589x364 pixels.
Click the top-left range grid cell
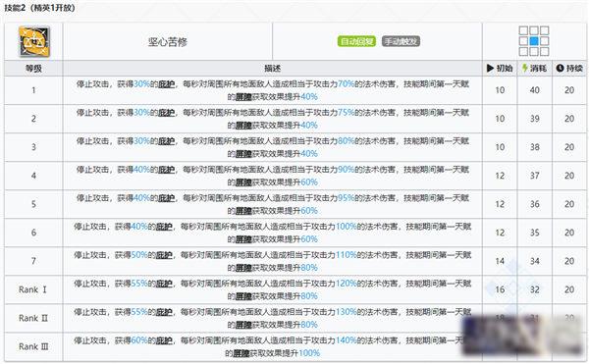[523, 30]
